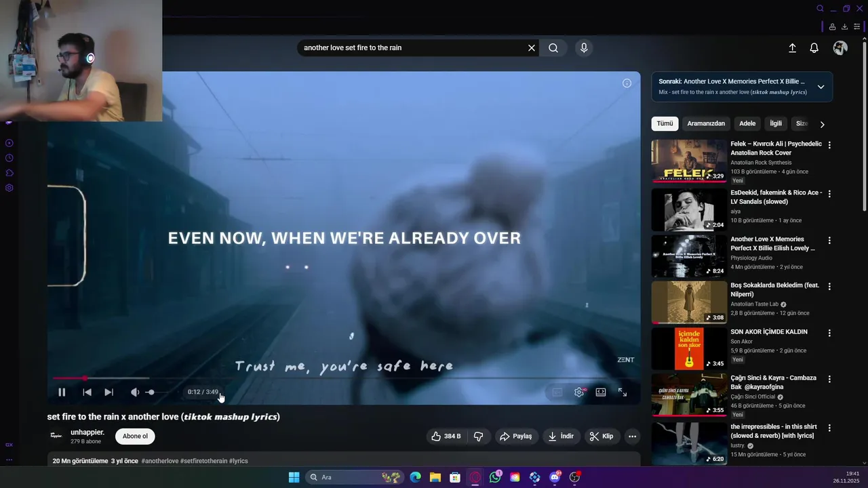Open the browser easy setup menu icon
Viewport: 868px width, 488px height.
tap(857, 27)
